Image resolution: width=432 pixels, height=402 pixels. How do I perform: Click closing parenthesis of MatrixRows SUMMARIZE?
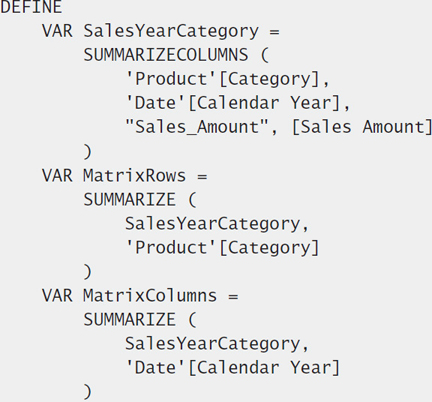tap(87, 272)
